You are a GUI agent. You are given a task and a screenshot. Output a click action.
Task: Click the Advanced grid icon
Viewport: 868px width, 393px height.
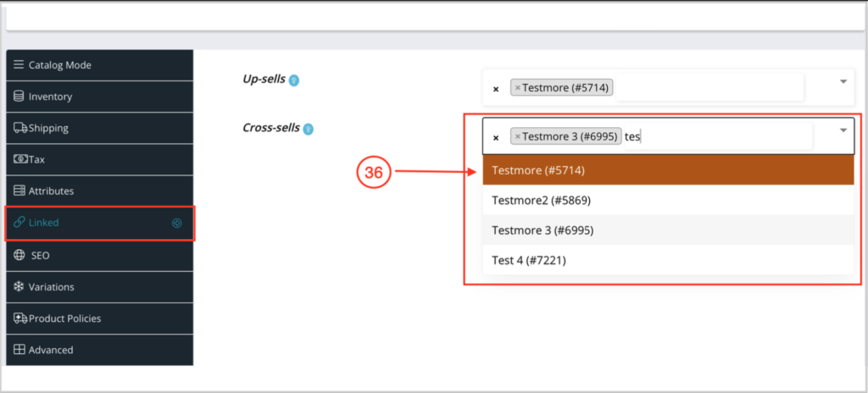coord(19,350)
